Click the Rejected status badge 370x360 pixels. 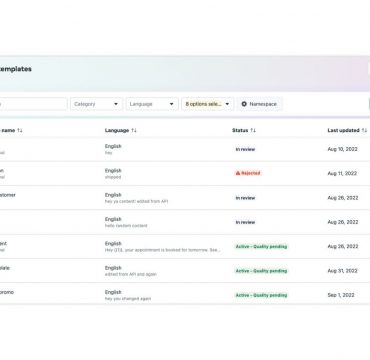coord(248,173)
